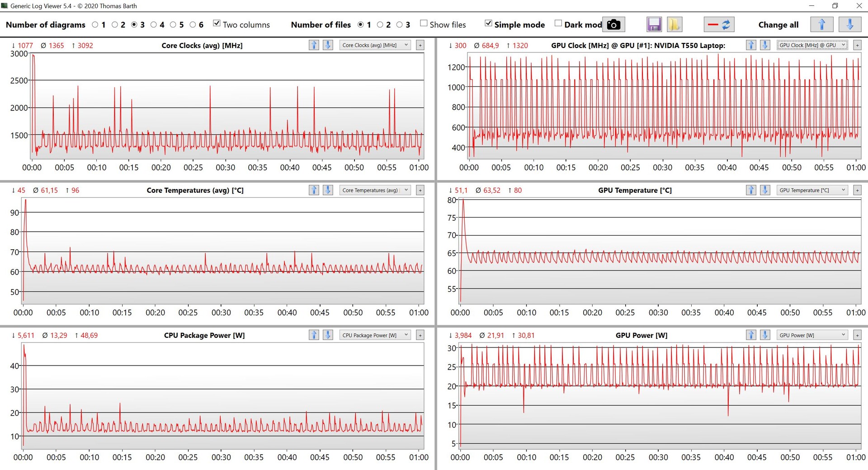Enable Dark mode checkbox

click(558, 24)
